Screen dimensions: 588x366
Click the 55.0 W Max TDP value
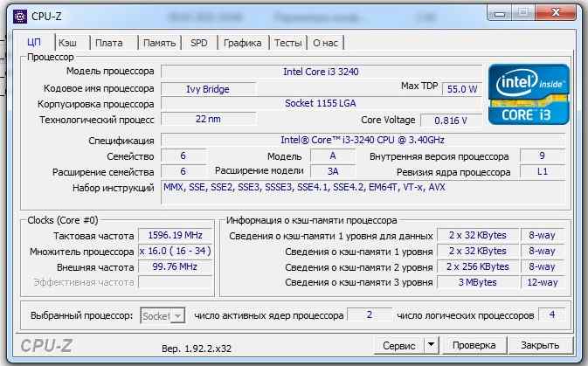tap(462, 89)
